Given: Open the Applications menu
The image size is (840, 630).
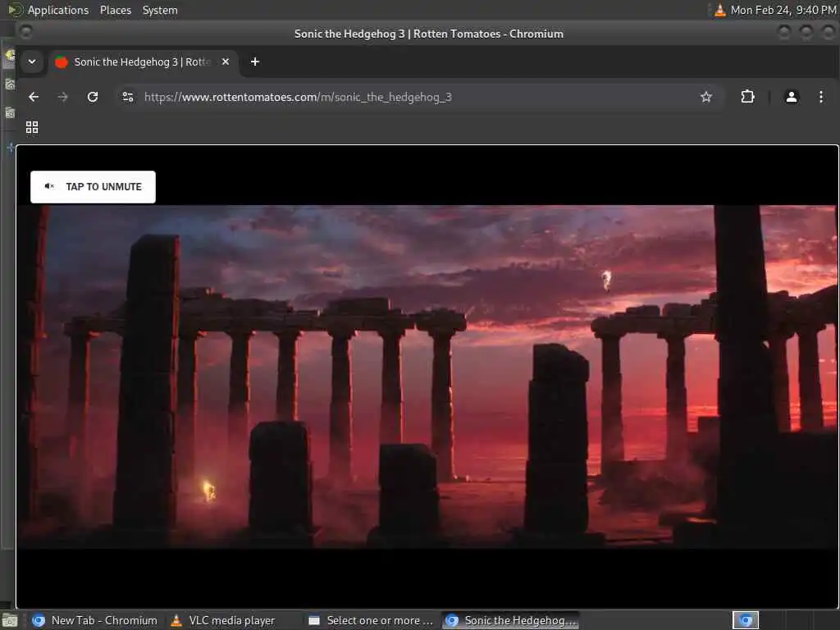Looking at the screenshot, I should pyautogui.click(x=58, y=10).
